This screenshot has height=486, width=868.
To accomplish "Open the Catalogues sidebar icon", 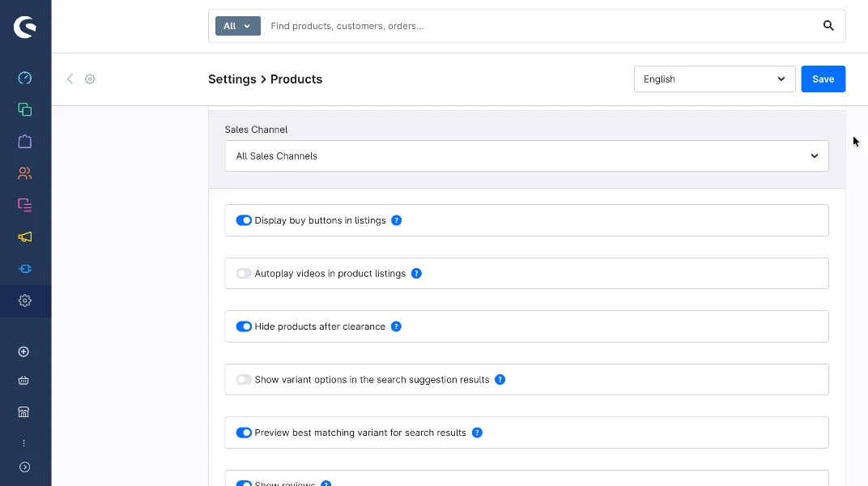I will pyautogui.click(x=25, y=109).
